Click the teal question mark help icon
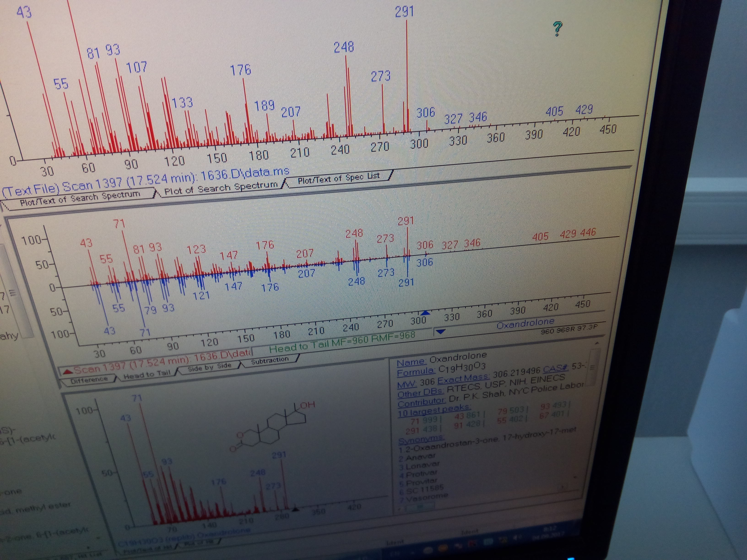 557,28
